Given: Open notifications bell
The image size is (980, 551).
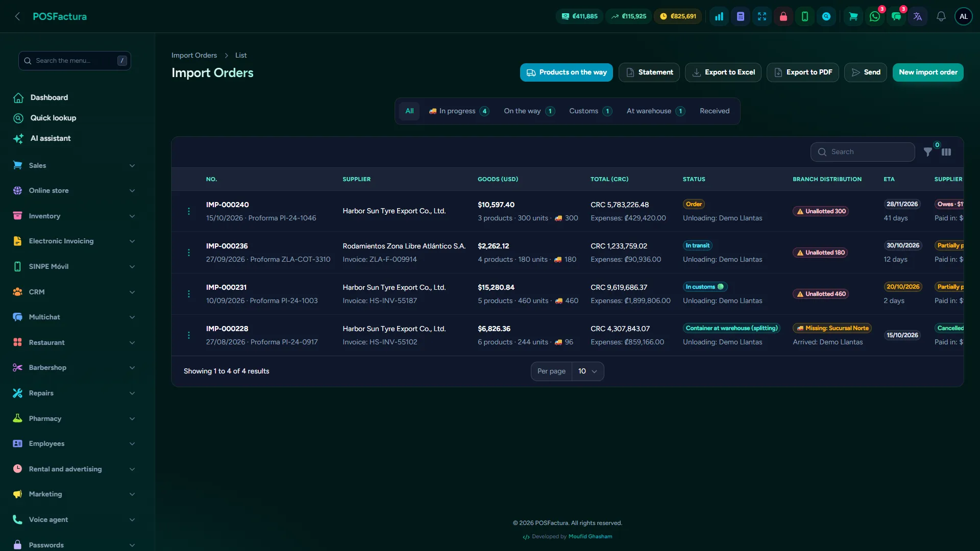Looking at the screenshot, I should 941,16.
